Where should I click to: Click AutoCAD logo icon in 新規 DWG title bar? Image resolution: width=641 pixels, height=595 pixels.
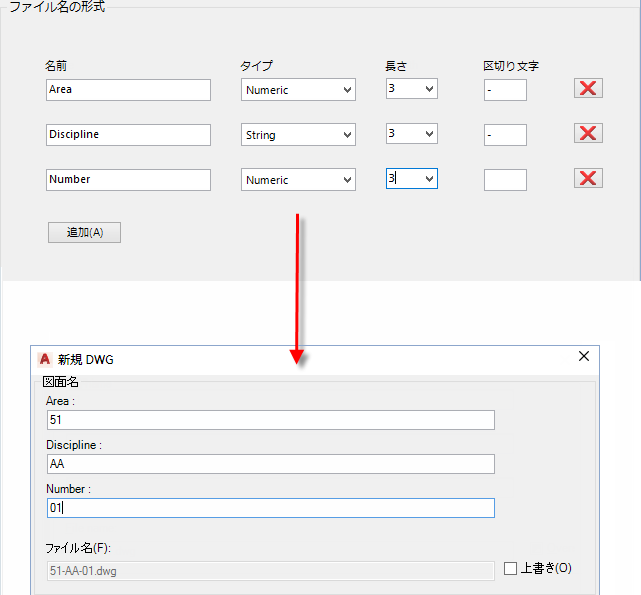tap(45, 359)
